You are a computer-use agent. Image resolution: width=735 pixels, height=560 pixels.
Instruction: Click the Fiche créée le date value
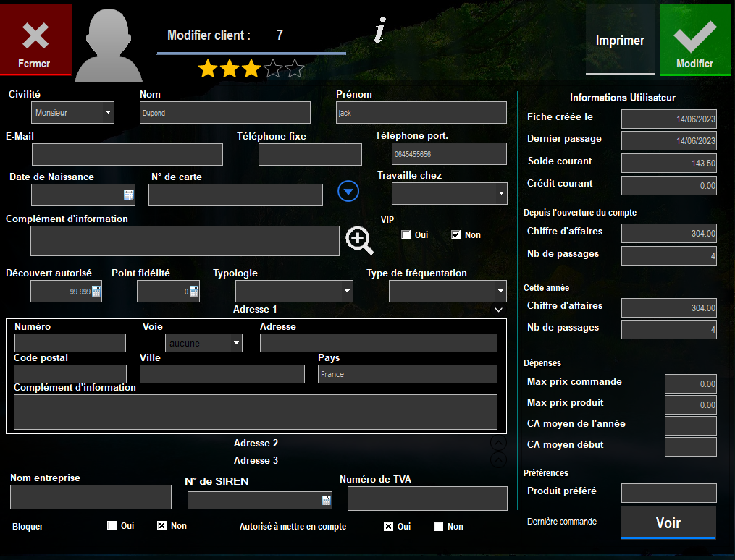click(669, 119)
